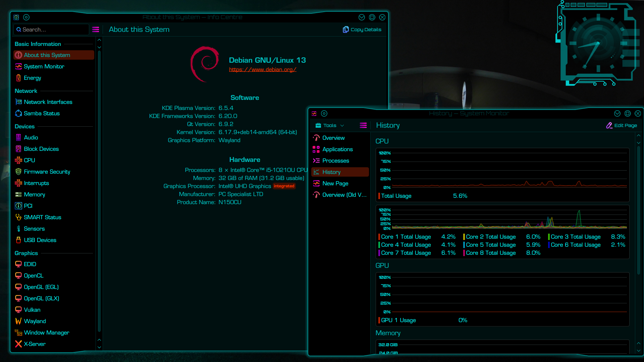Click the Vulkan monitor icon
This screenshot has height=362, width=644.
coord(18,310)
